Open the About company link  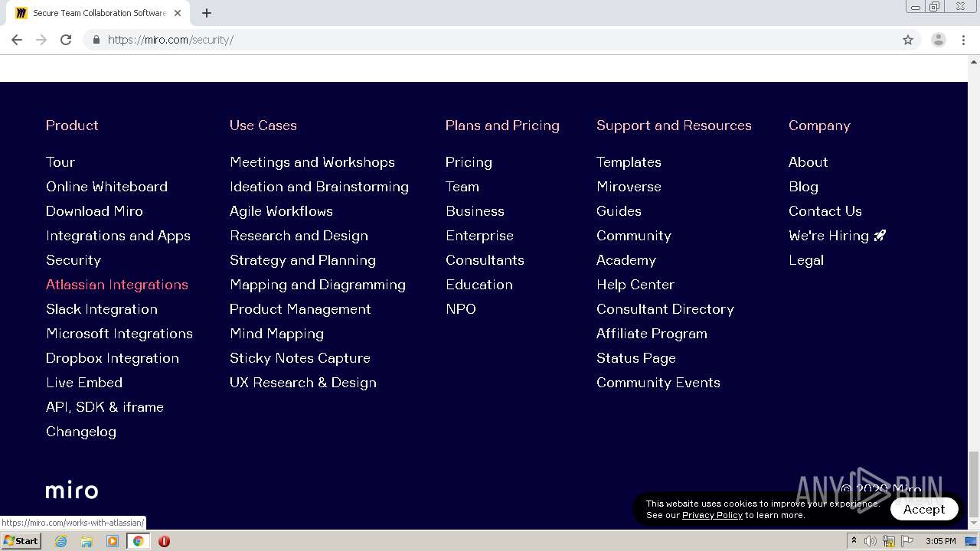pos(808,162)
